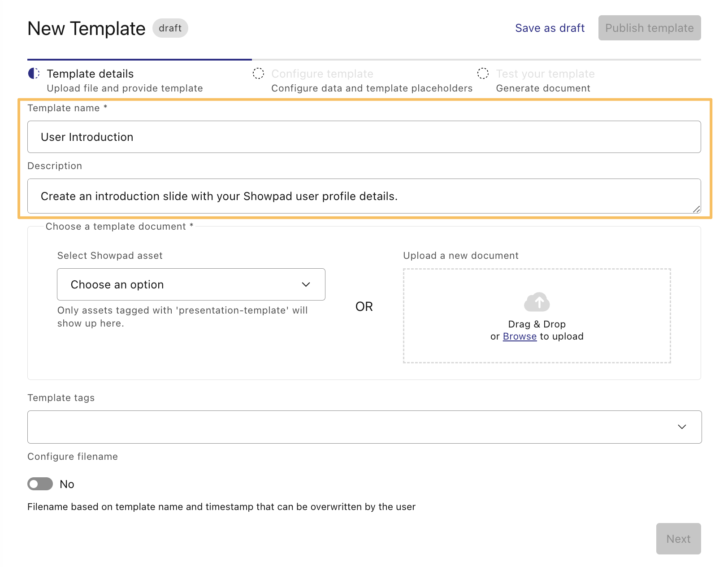
Task: Focus the Description text area
Action: pos(364,196)
